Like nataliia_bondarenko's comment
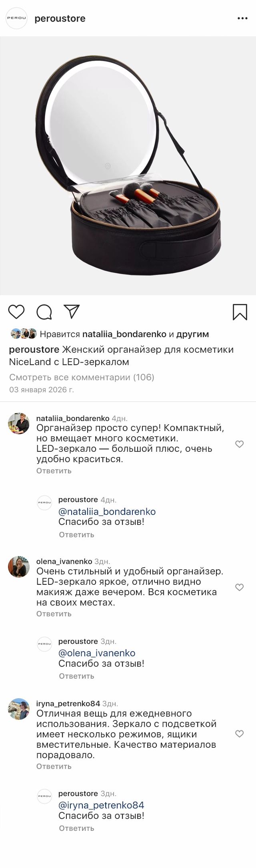This screenshot has height=868, width=256. pyautogui.click(x=239, y=444)
